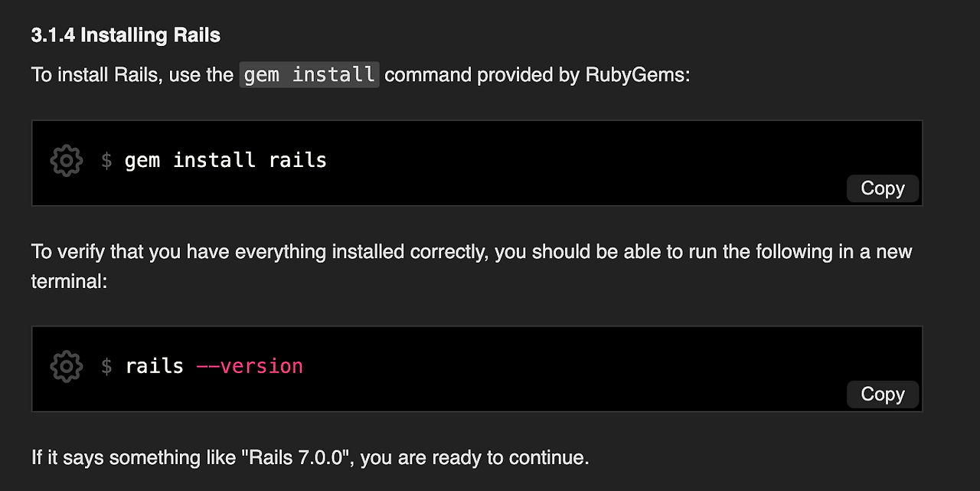
Task: Click the dollar prompt before rails --version
Action: pos(107,366)
